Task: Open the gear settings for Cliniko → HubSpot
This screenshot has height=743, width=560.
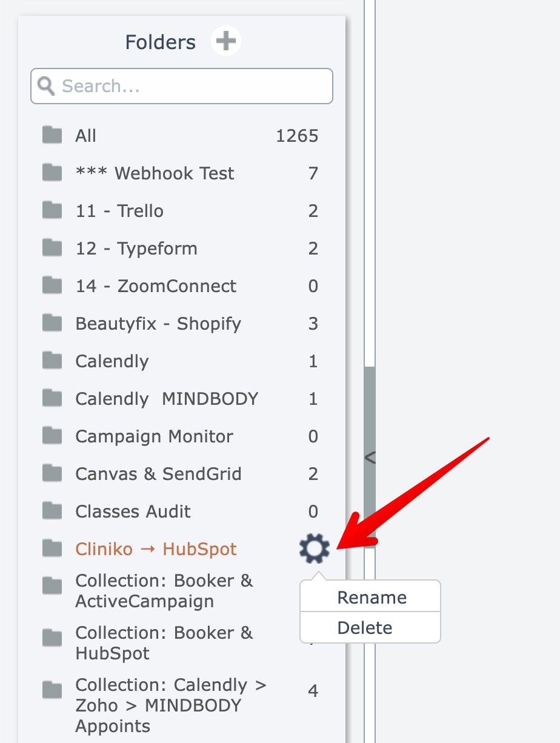Action: pyautogui.click(x=314, y=549)
